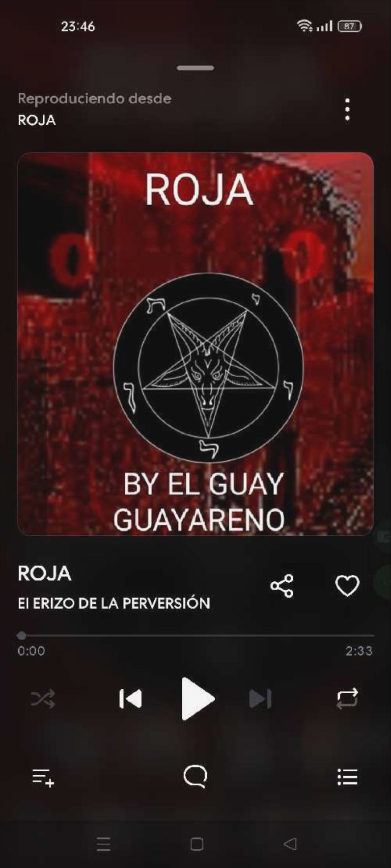Viewport: 391px width, 868px height.
Task: Tap the ROJA album artwork
Action: click(195, 344)
